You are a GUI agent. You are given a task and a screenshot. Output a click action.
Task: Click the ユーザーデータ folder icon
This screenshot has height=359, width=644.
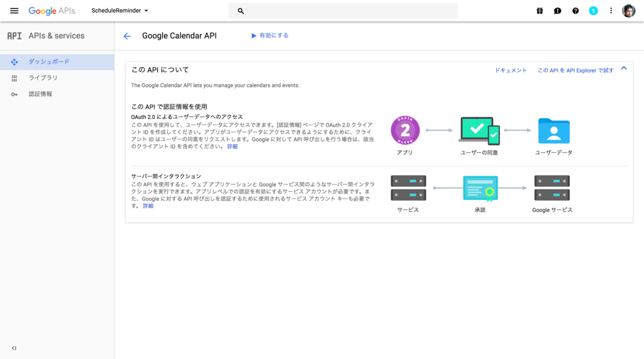[x=553, y=131]
